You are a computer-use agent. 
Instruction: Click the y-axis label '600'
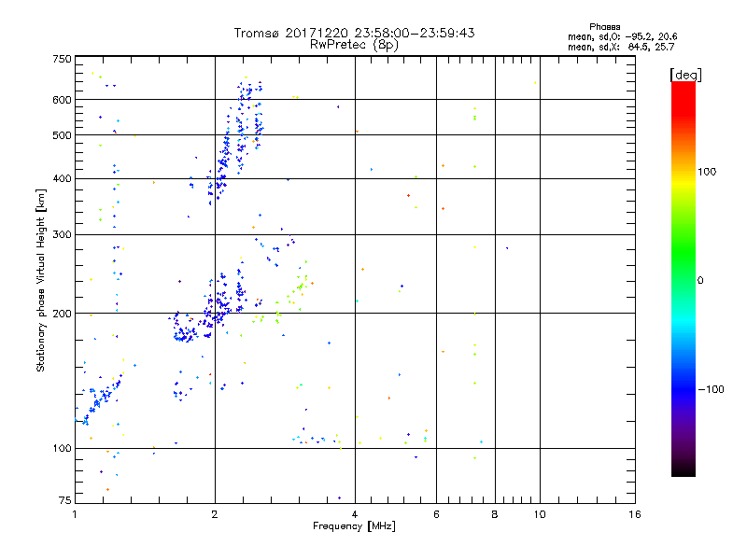[x=63, y=100]
